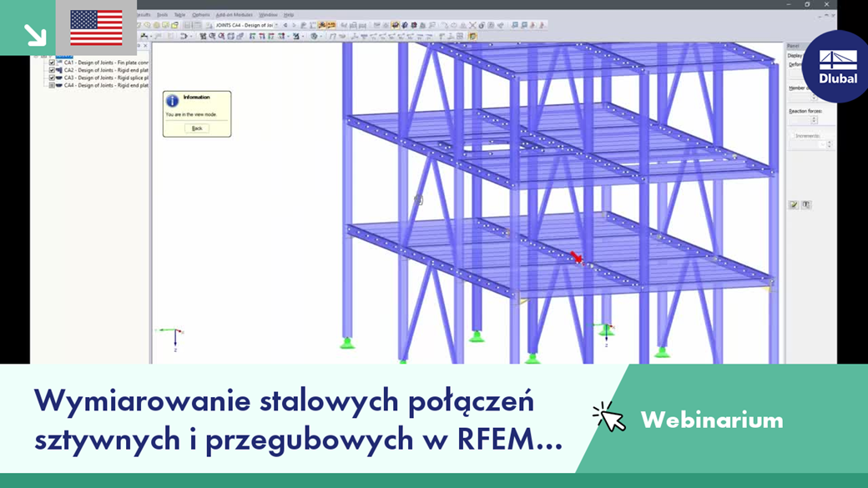Click the show in X direction view icon
Screen dimensions: 868x488
pyautogui.click(x=253, y=36)
